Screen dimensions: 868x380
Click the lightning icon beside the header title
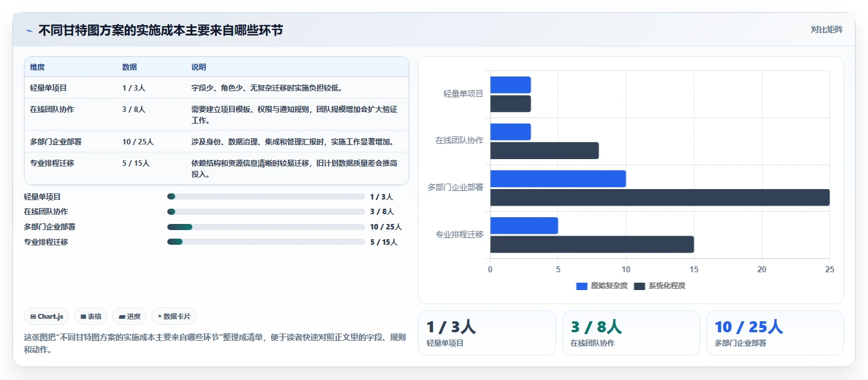(29, 31)
